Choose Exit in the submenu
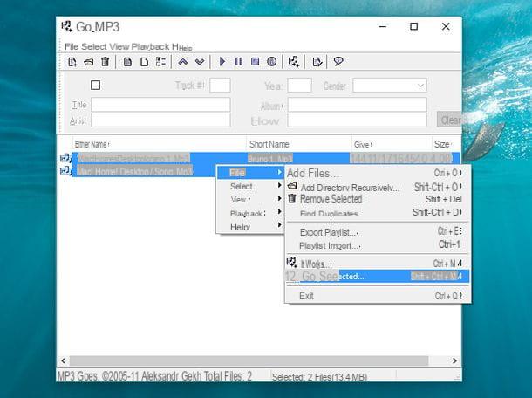532x398 pixels. point(378,296)
